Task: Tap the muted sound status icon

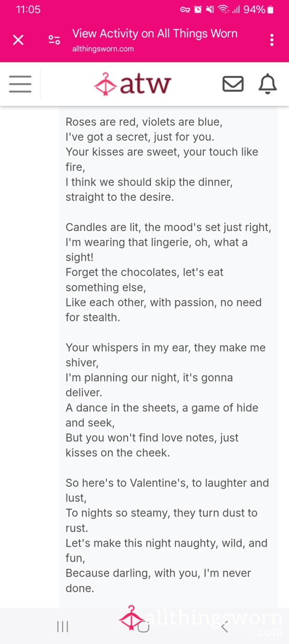Action: pos(210,10)
